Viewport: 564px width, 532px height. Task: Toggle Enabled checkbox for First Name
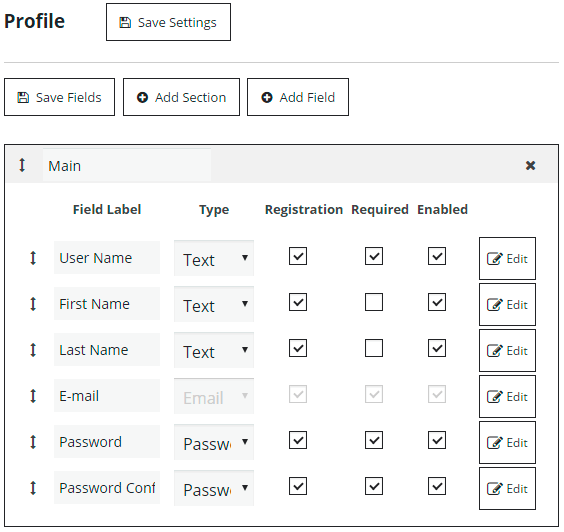[x=437, y=302]
